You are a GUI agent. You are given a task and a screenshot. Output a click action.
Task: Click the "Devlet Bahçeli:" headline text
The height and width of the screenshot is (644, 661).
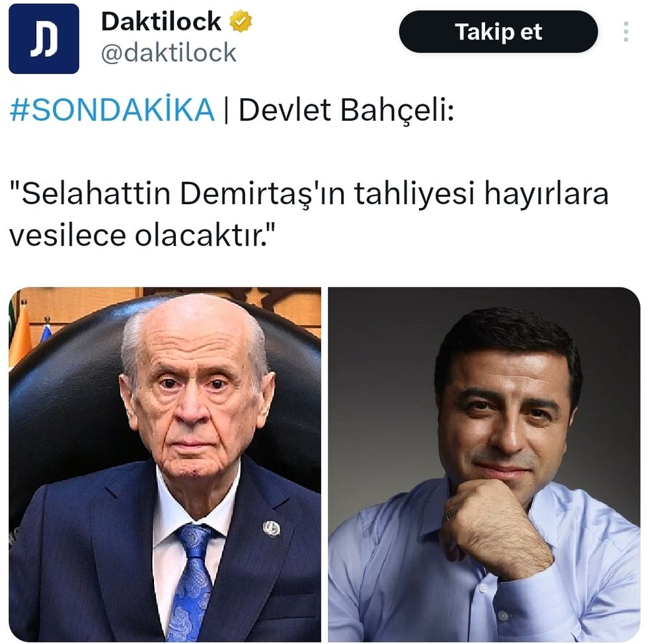pos(346,110)
